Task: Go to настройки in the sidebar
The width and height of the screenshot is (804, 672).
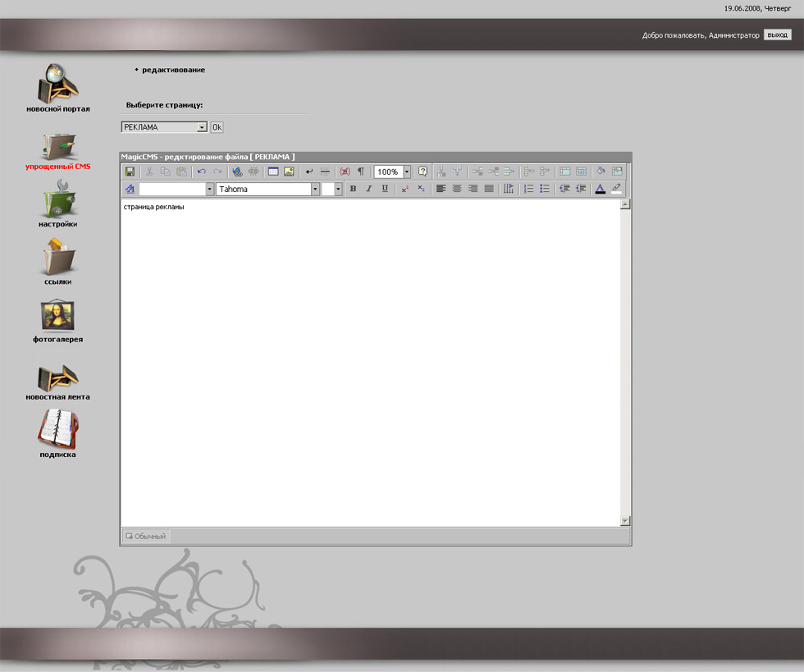Action: coord(58,205)
